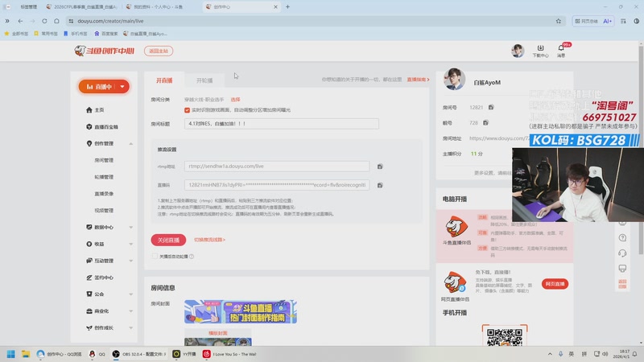
Task: Expand the 数据中心 section chevron
Action: [x=130, y=227]
